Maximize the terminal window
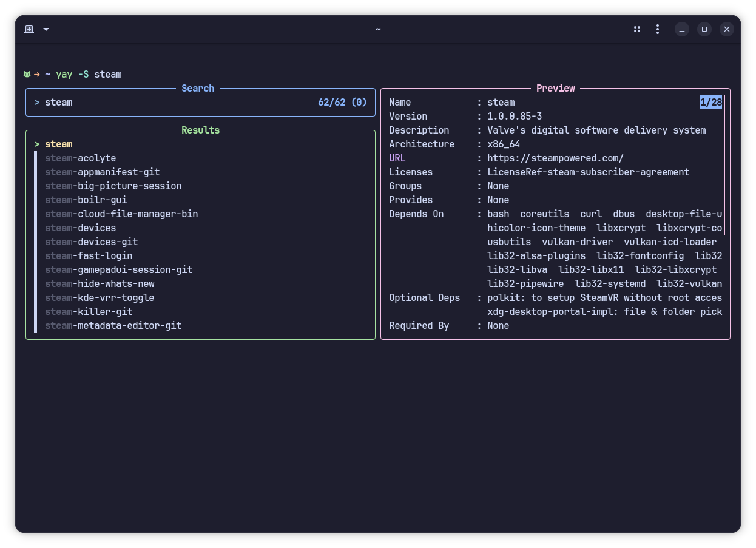756x548 pixels. [704, 29]
